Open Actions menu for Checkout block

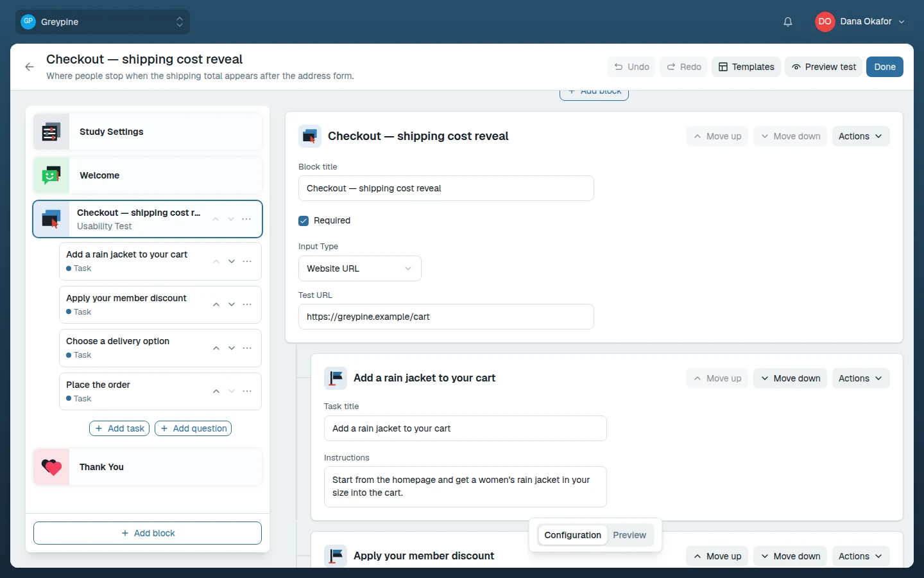[x=860, y=136]
